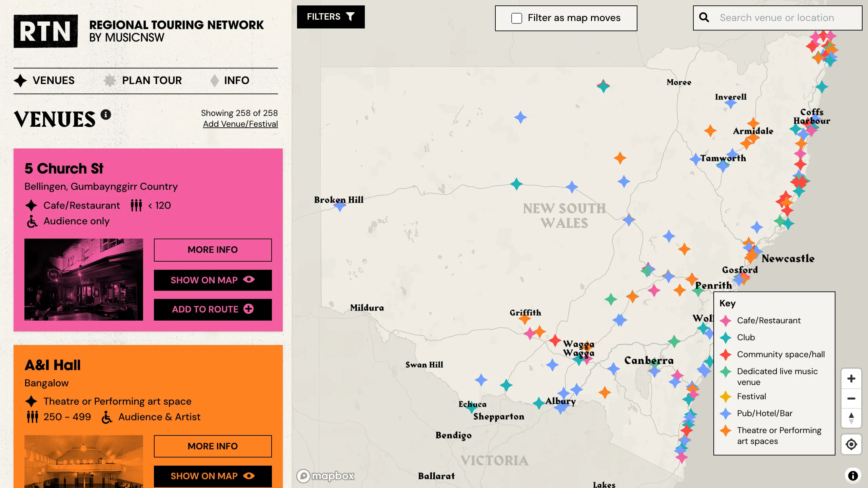Click the 'Mildura' map label
Image resolution: width=868 pixels, height=488 pixels.
(367, 308)
